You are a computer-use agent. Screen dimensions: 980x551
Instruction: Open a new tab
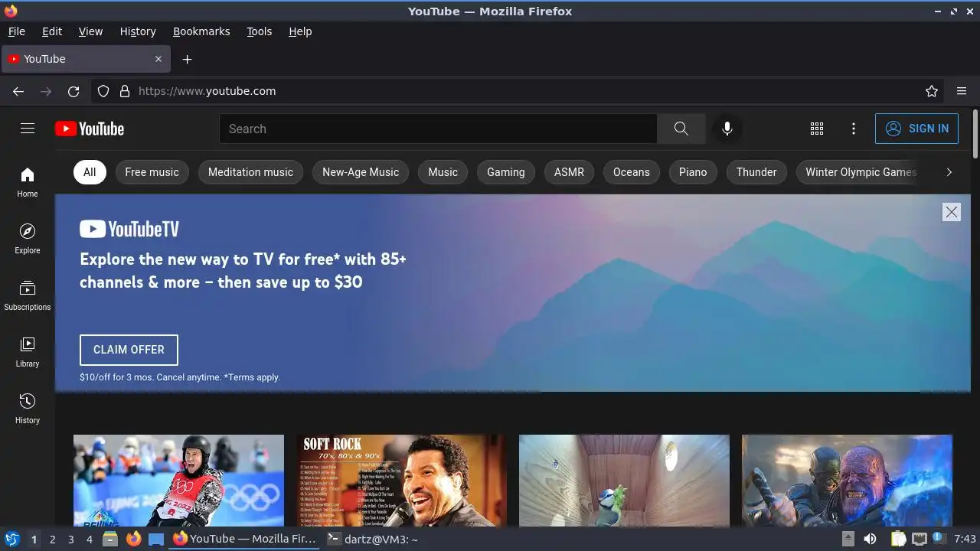187,59
